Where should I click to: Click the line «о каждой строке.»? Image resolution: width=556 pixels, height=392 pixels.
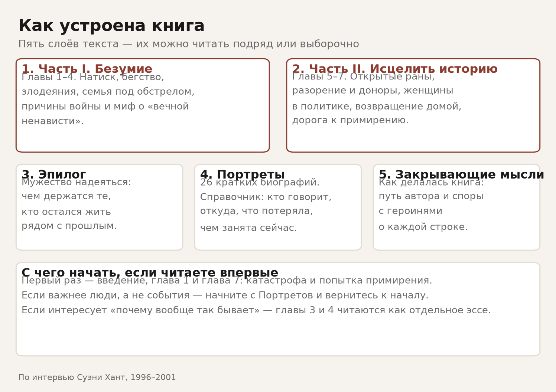click(x=423, y=227)
